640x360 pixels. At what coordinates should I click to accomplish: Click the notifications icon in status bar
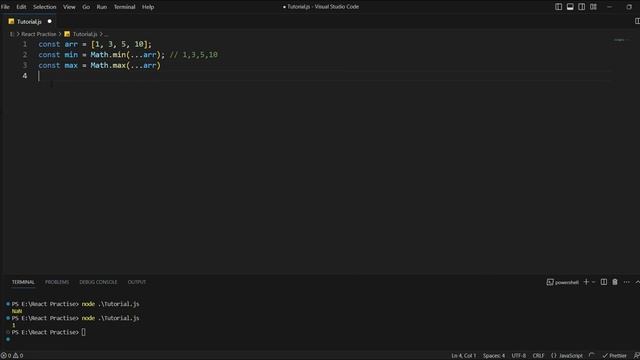[x=637, y=356]
